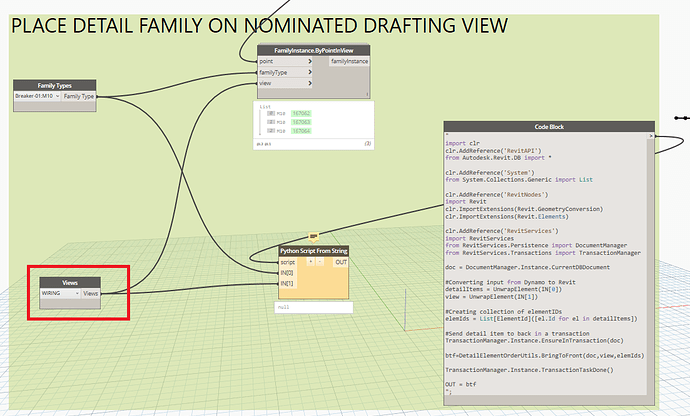The image size is (690, 416).
Task: Click the BringToFront code line
Action: [545, 355]
